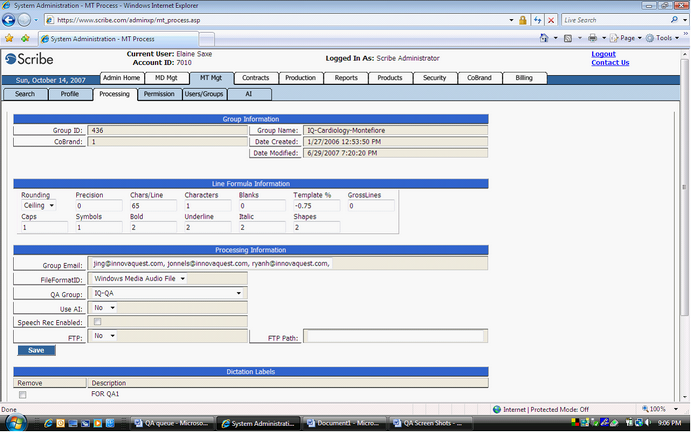Click the Add to Favorites star-plus icon
Viewport: 691px width, 432px height.
coord(25,38)
